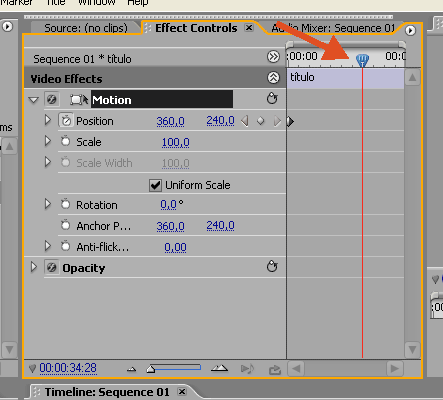This screenshot has height=400, width=443.
Task: Click left panel scroll down arrow
Action: [10, 350]
